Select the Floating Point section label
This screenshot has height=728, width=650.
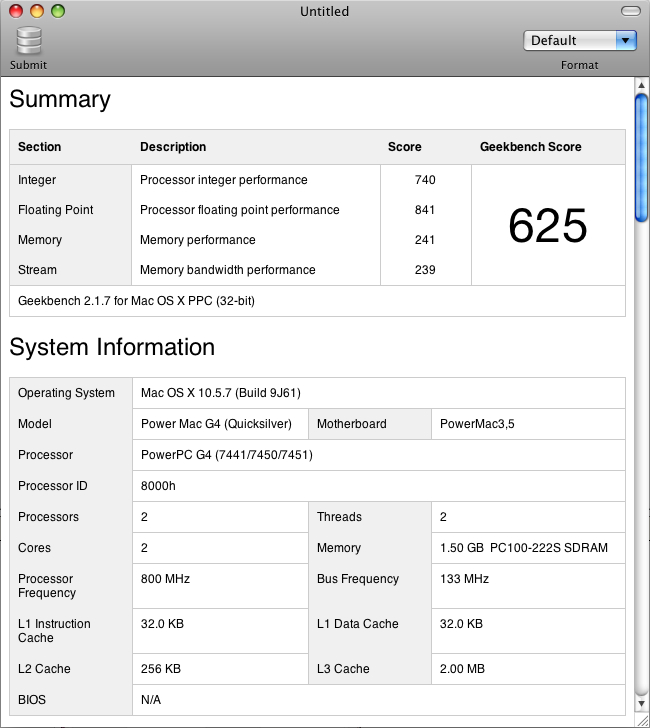pyautogui.click(x=56, y=210)
